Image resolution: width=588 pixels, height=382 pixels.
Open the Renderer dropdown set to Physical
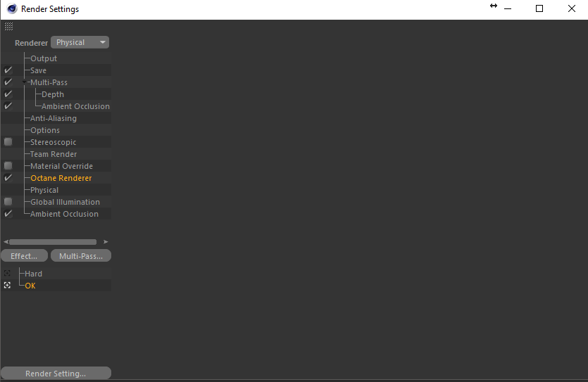(x=80, y=42)
